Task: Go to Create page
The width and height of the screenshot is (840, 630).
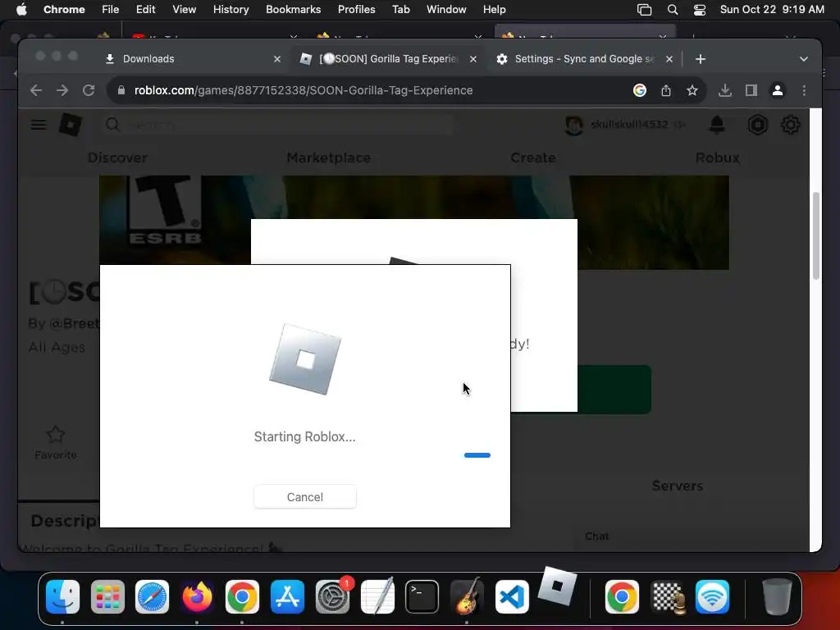Action: (x=533, y=157)
